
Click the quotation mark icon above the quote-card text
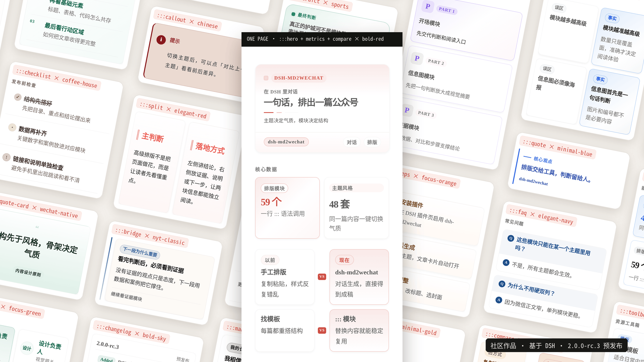coord(37,227)
